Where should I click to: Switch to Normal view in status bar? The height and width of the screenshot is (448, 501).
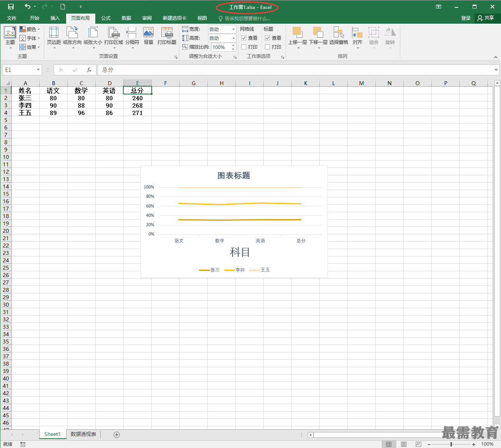(389, 444)
